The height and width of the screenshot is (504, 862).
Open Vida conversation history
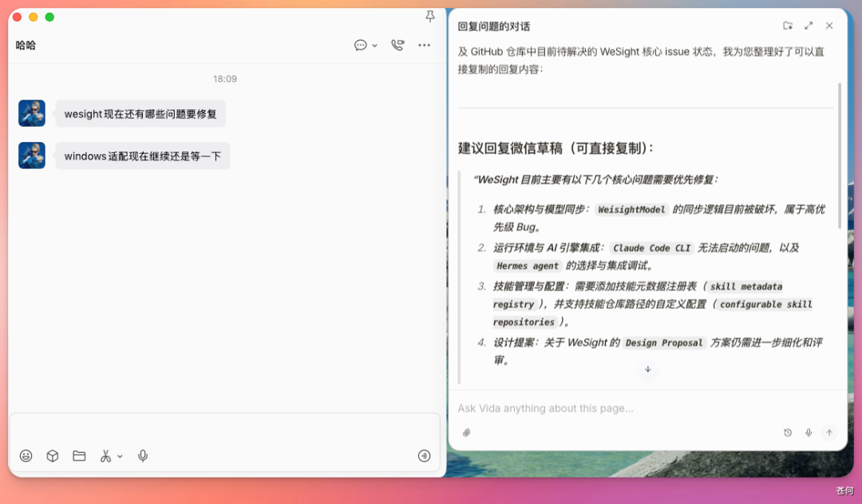click(787, 433)
